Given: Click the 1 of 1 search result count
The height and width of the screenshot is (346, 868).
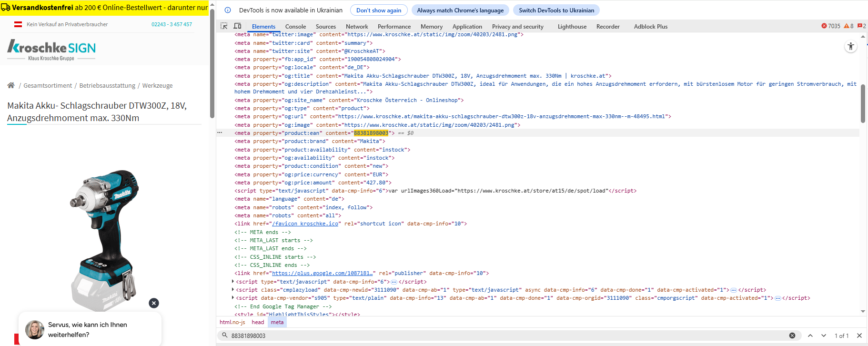Looking at the screenshot, I should click(841, 336).
